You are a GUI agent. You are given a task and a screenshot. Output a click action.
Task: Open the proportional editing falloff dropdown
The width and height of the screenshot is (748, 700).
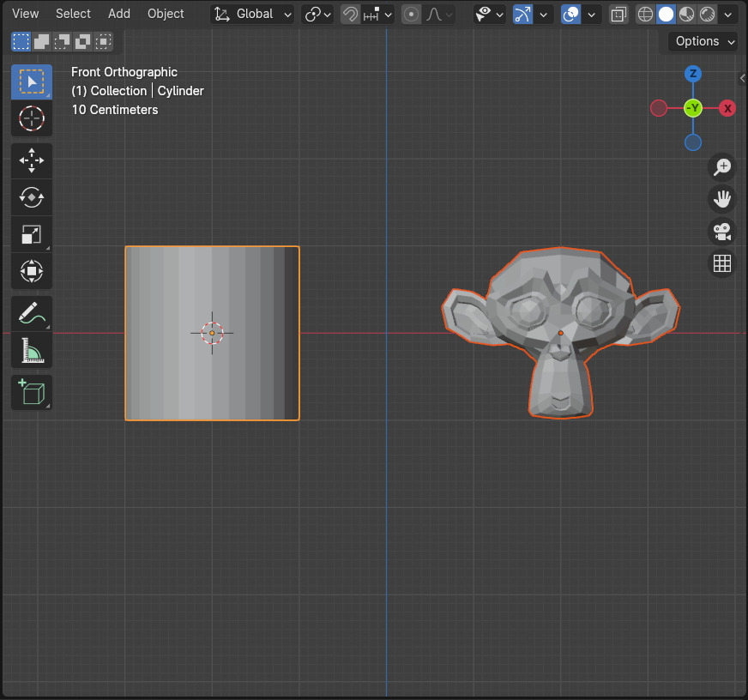click(438, 15)
